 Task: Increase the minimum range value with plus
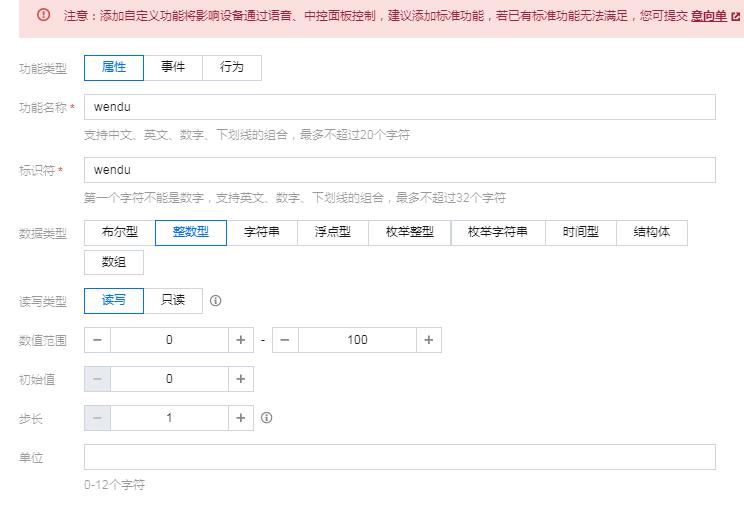tap(240, 340)
